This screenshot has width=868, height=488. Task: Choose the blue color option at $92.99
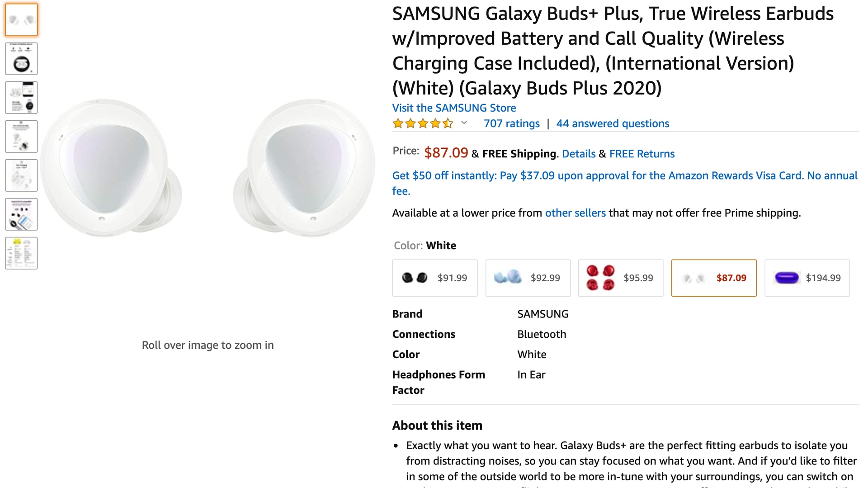pos(528,278)
